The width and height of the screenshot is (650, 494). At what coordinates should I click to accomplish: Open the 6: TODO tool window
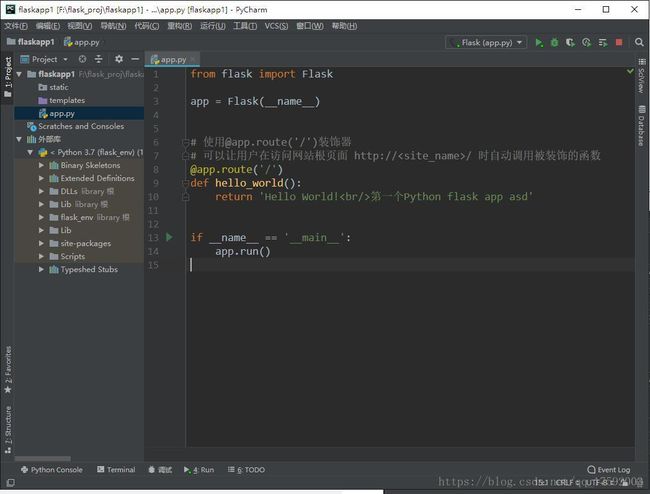[246, 470]
